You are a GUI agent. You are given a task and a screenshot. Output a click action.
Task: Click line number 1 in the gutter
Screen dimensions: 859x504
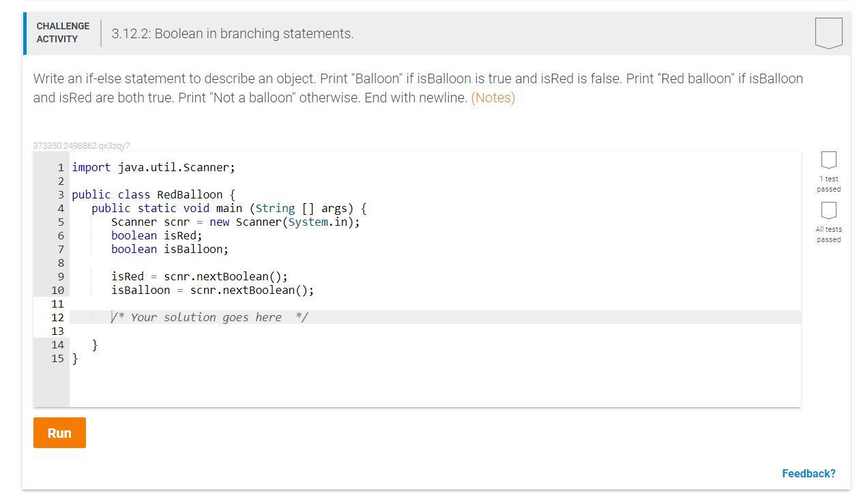coord(60,167)
